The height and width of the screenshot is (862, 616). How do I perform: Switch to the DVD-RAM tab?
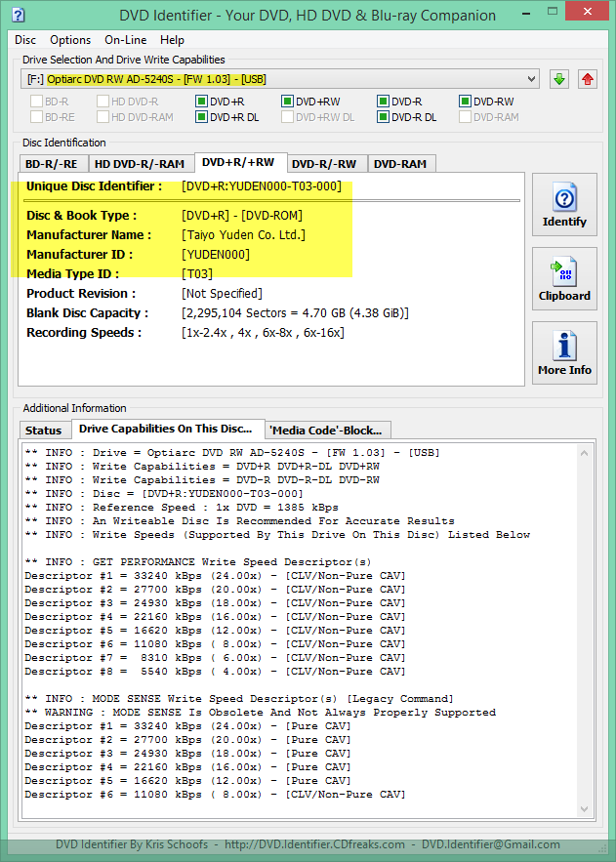click(400, 164)
